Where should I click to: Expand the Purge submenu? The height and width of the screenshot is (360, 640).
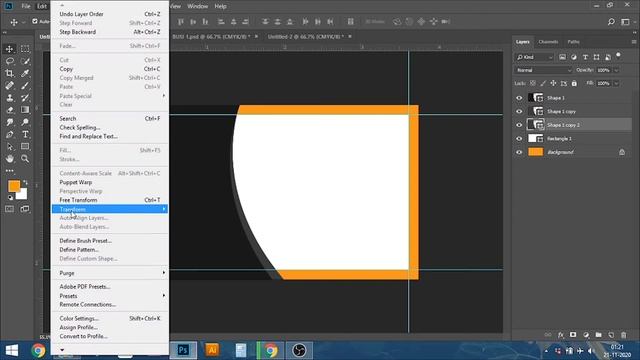tap(110, 273)
